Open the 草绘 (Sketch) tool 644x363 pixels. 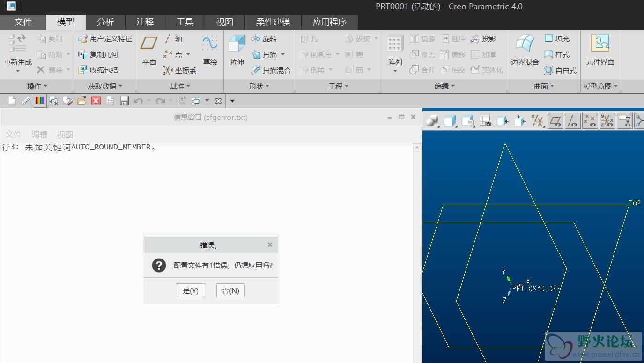pos(210,50)
